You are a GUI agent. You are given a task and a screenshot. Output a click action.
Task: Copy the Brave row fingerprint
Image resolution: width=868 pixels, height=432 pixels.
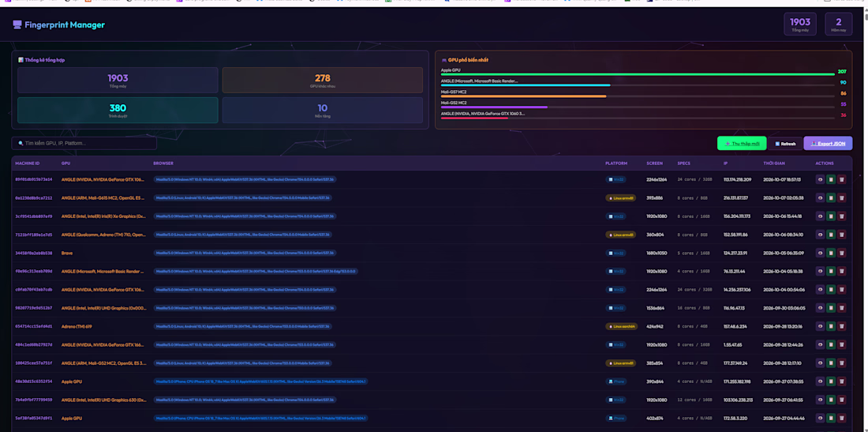point(830,253)
